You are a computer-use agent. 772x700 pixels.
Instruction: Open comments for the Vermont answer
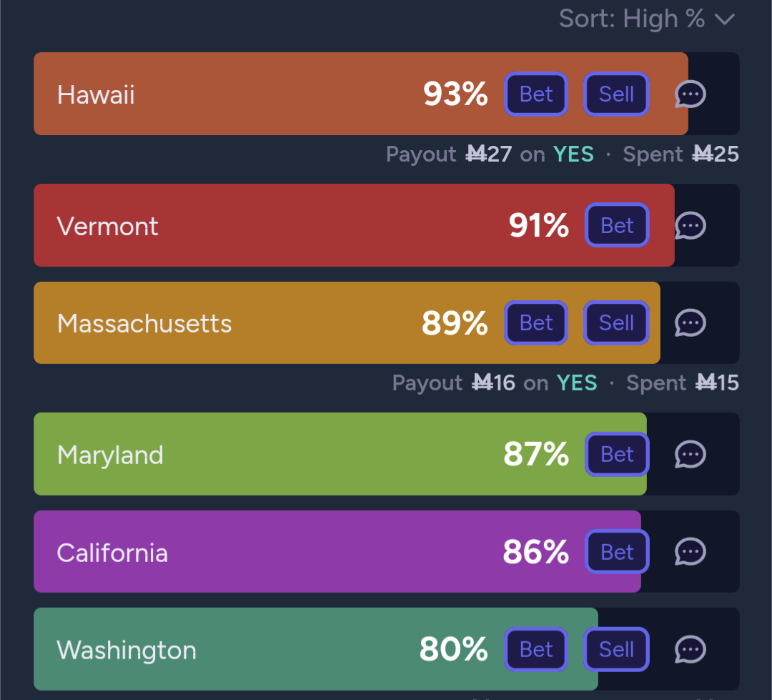[691, 226]
